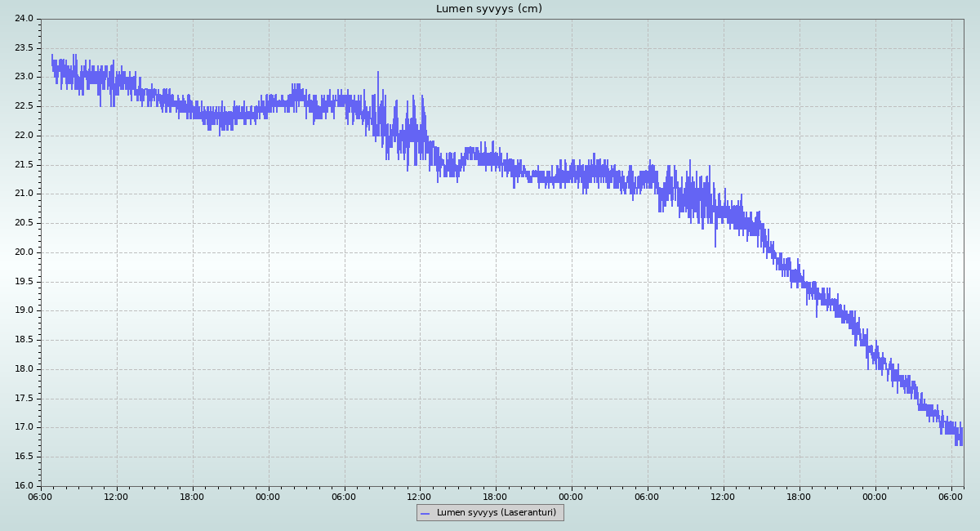
Task: Click the blue line swatch in legend
Action: 425,513
